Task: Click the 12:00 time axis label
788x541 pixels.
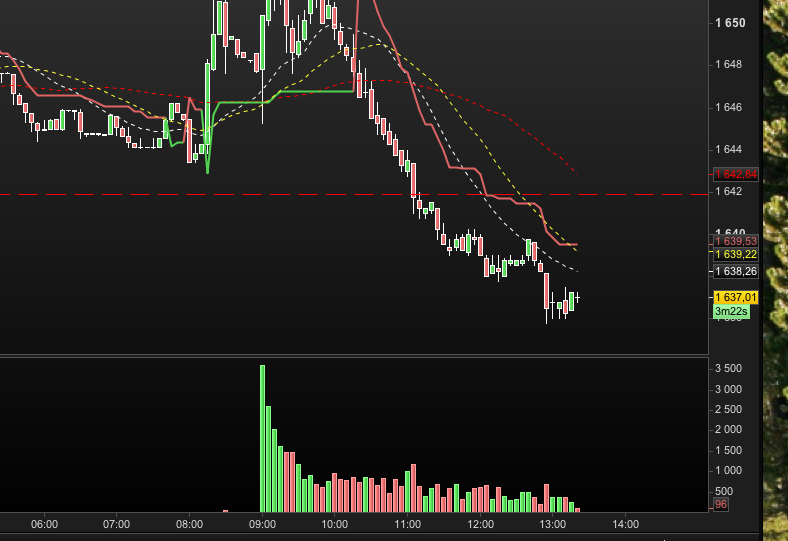Action: point(480,524)
